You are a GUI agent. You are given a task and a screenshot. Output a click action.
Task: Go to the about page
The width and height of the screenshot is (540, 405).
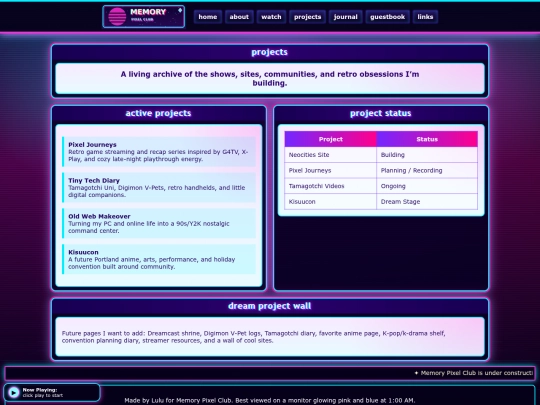(239, 17)
